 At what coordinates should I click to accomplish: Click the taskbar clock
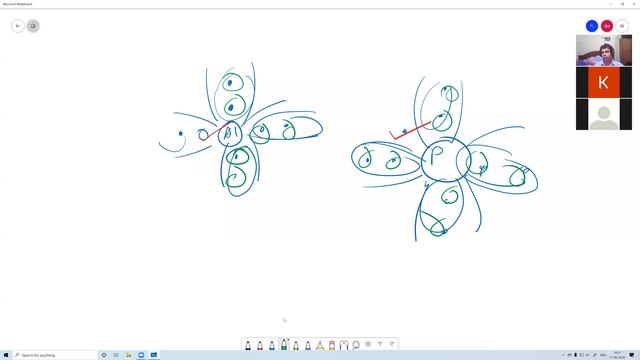pos(617,355)
